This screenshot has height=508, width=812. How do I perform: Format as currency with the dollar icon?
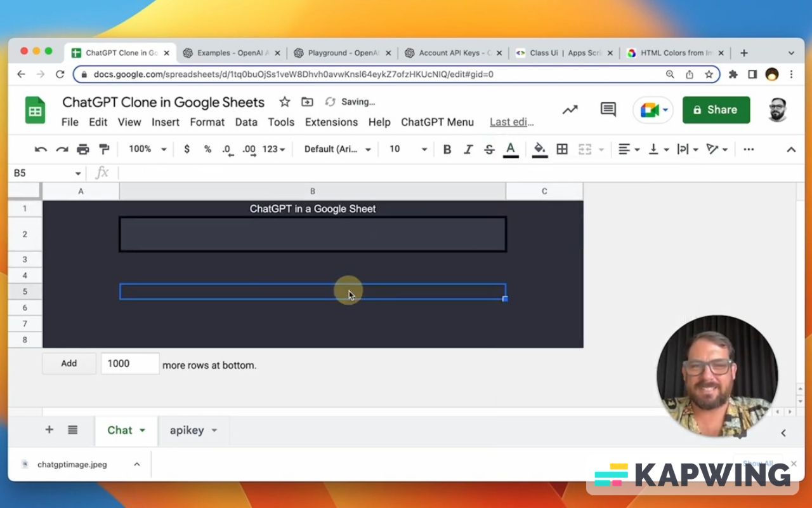(x=187, y=149)
